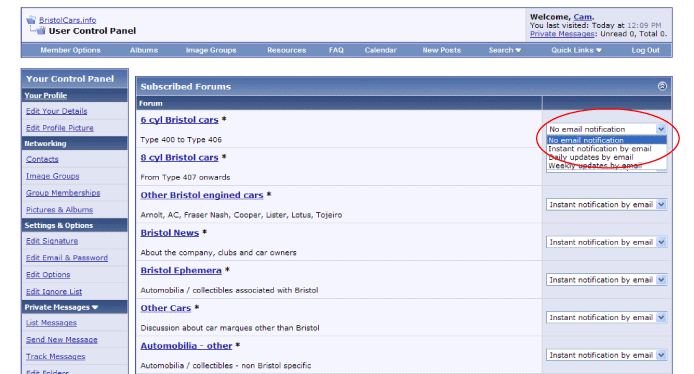Click the 'From Type 407 onwards' description
This screenshot has width=694, height=374.
coord(185,177)
